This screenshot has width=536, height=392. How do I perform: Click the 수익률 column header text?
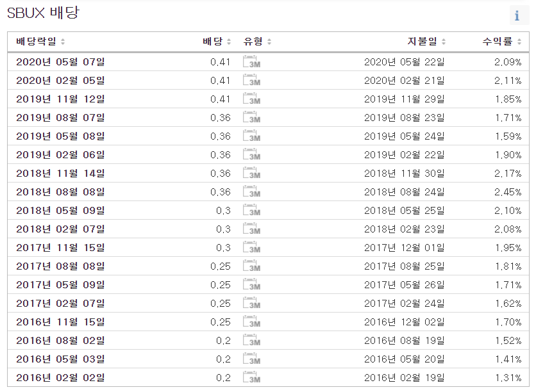pyautogui.click(x=498, y=42)
